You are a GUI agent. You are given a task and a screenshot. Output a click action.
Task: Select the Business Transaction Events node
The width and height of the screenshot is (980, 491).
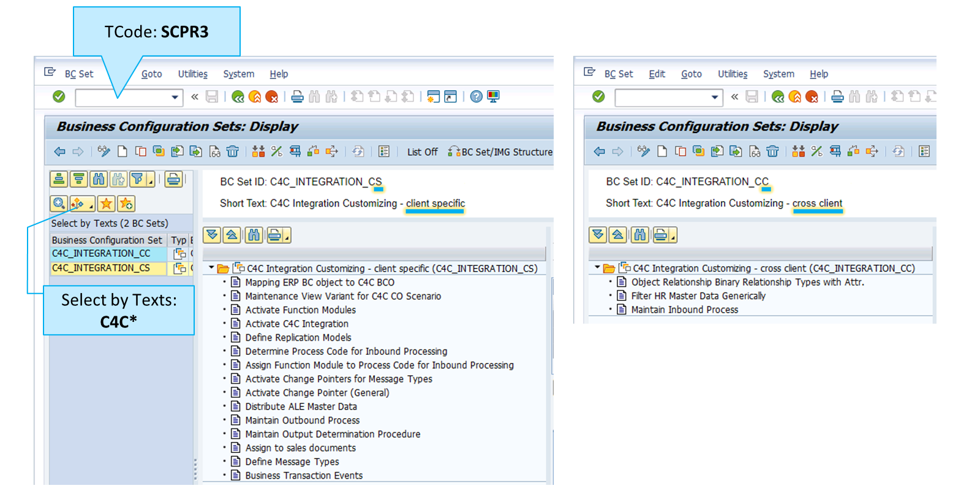coord(304,475)
